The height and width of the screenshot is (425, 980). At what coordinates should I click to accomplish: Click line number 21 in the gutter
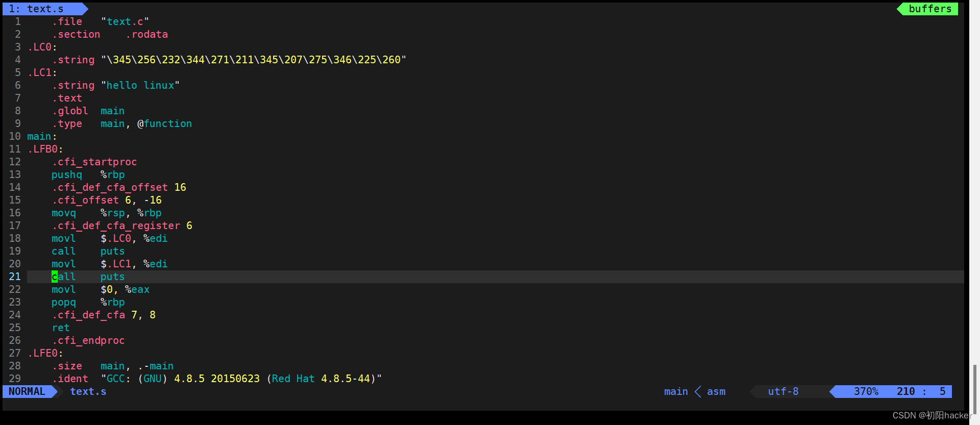(15, 277)
